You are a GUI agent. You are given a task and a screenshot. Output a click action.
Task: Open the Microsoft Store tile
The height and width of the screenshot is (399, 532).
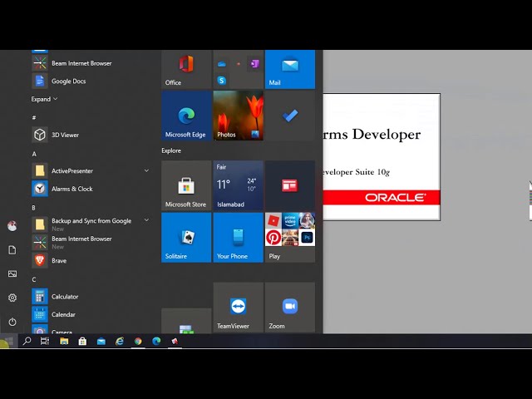coord(186,185)
